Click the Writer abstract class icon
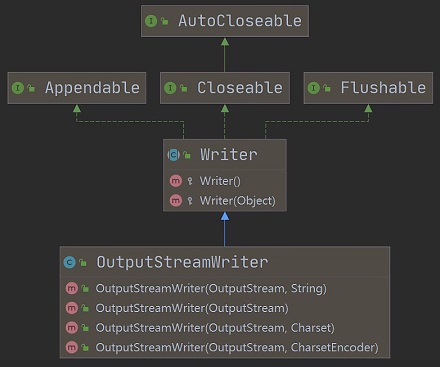The width and height of the screenshot is (440, 367). point(173,155)
